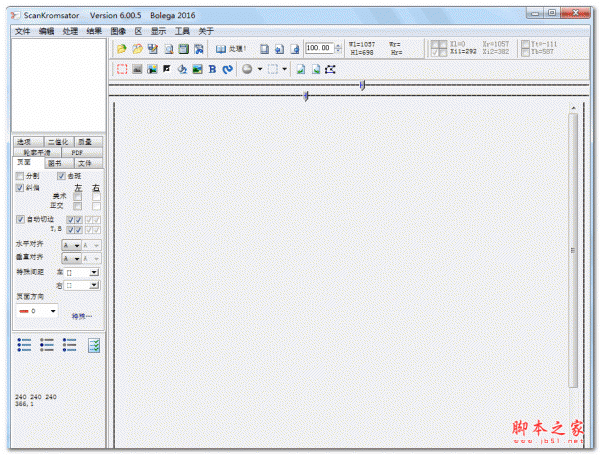Click the green landscape picture icon
Viewport: 600px width, 455px height.
[197, 69]
